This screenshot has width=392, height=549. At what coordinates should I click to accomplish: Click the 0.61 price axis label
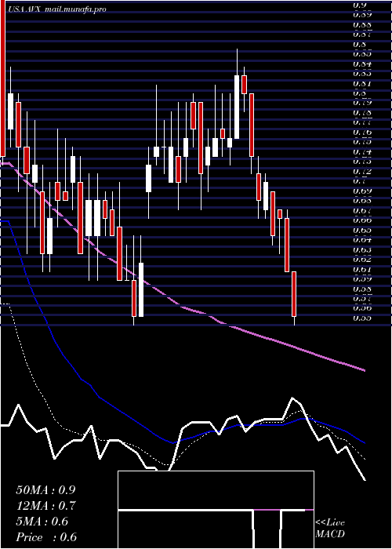point(361,270)
